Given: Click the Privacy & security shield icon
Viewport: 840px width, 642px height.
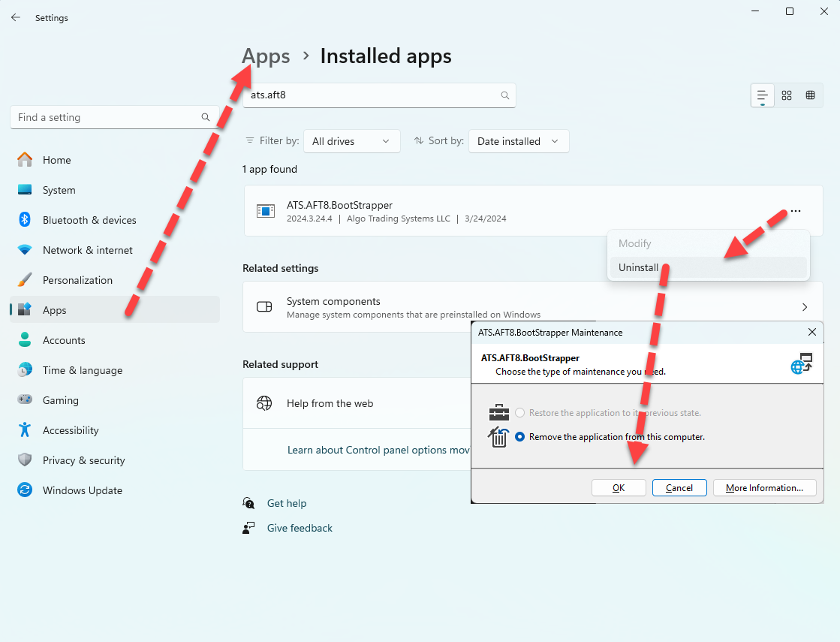Looking at the screenshot, I should coord(25,460).
